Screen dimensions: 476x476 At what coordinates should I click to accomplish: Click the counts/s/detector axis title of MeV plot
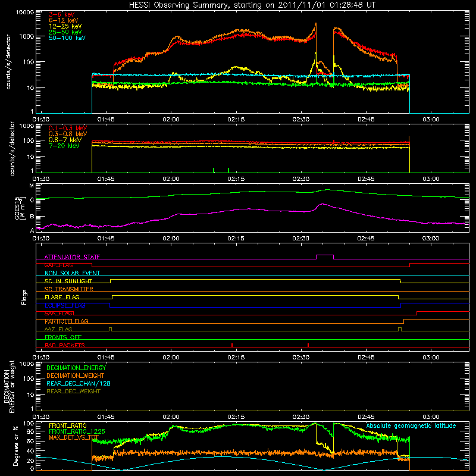(x=12, y=148)
